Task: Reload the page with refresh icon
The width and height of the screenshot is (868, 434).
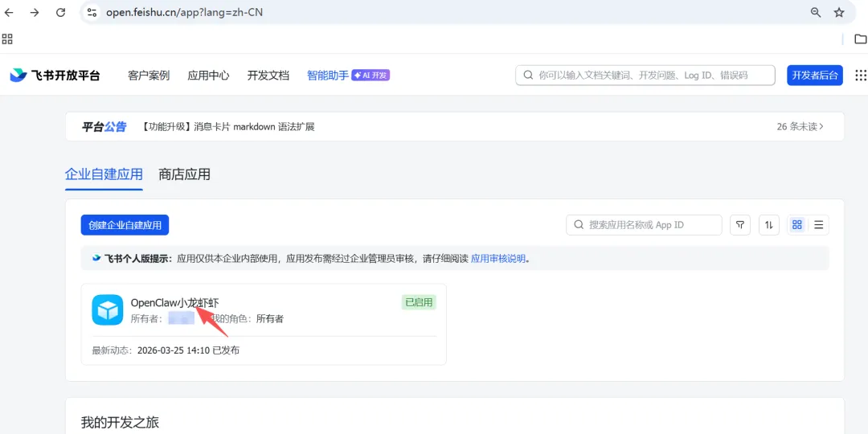Action: click(x=60, y=12)
